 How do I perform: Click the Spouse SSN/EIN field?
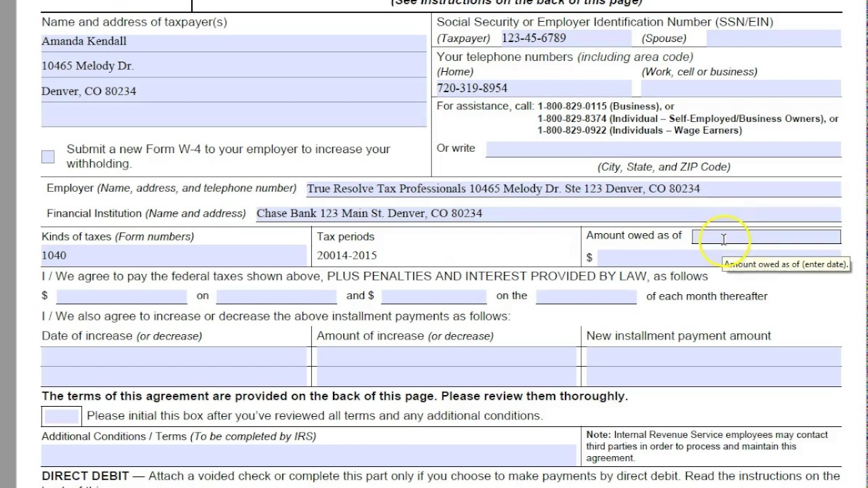click(773, 38)
